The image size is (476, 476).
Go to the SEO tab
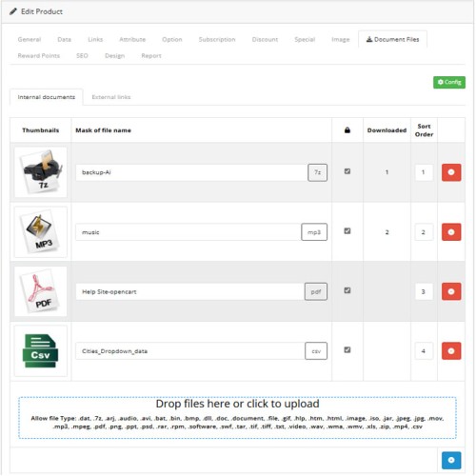(x=82, y=56)
